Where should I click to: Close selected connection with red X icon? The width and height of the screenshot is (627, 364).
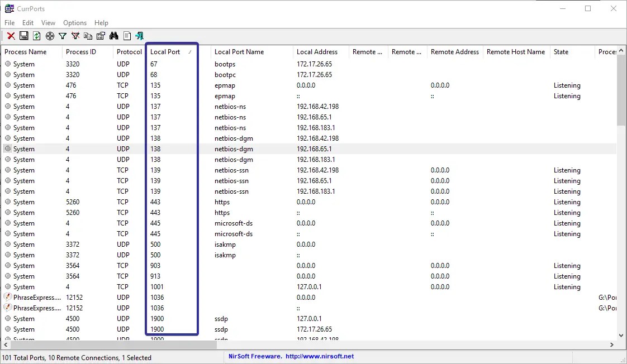(x=11, y=36)
